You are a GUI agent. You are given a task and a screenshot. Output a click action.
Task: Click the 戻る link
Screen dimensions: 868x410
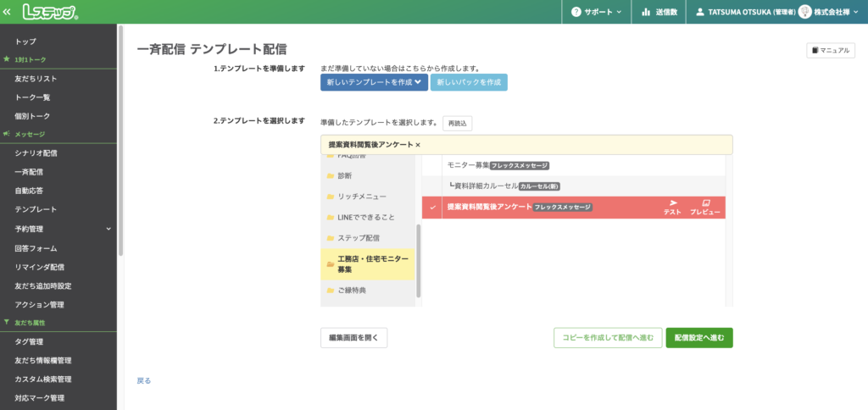pos(143,381)
